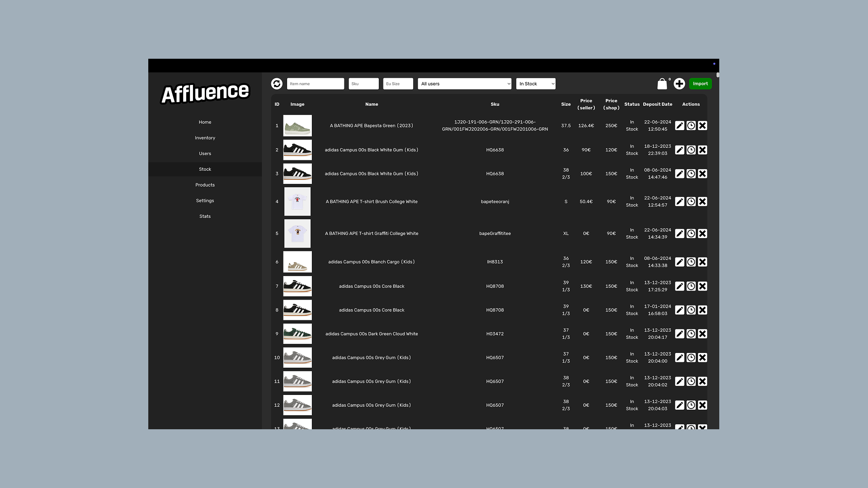
Task: Click the Sku column header
Action: [495, 104]
